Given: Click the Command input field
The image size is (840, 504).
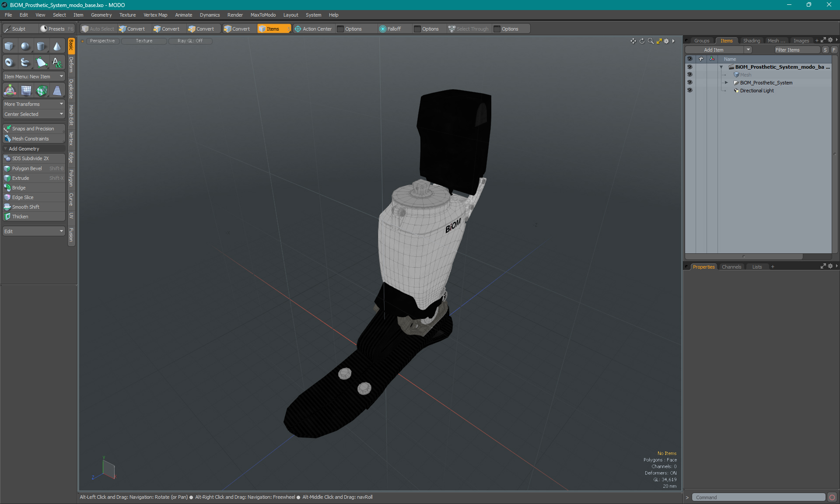Looking at the screenshot, I should [x=758, y=497].
